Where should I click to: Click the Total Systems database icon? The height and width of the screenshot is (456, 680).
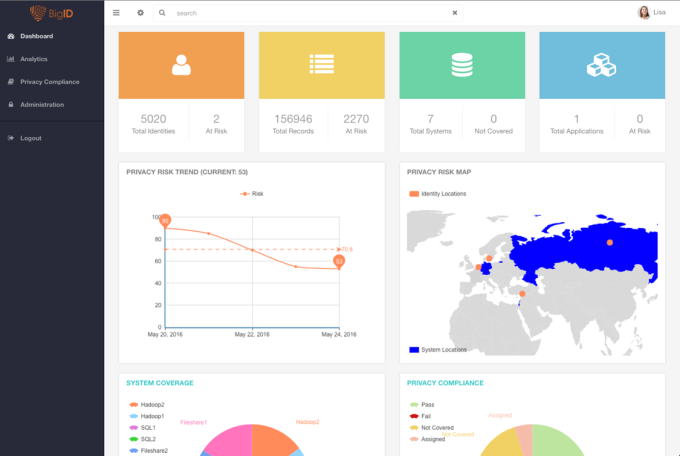point(462,65)
